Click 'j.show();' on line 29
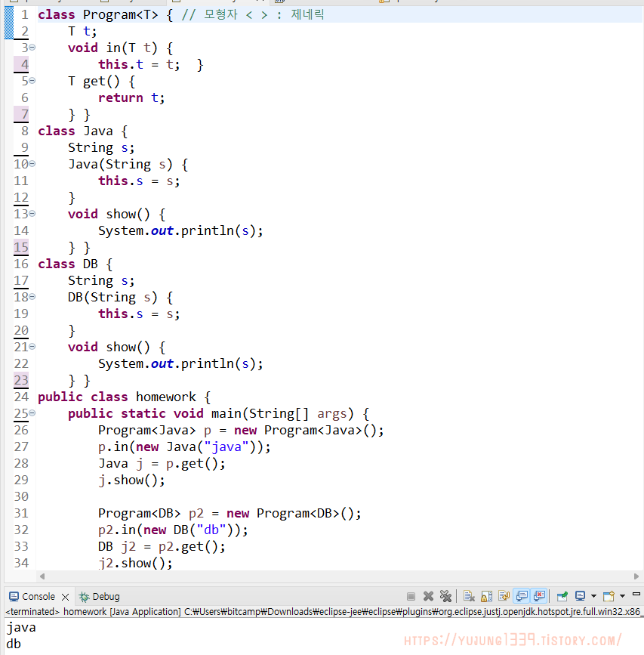 click(131, 480)
